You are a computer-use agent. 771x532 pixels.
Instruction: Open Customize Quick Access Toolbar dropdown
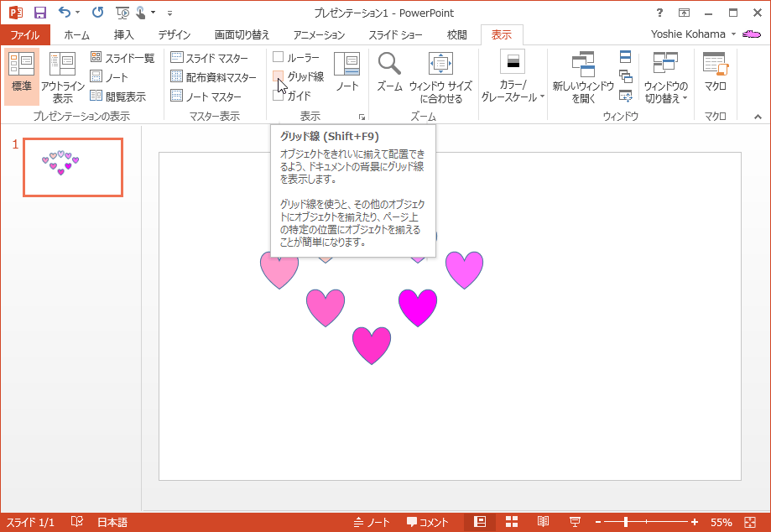click(169, 13)
